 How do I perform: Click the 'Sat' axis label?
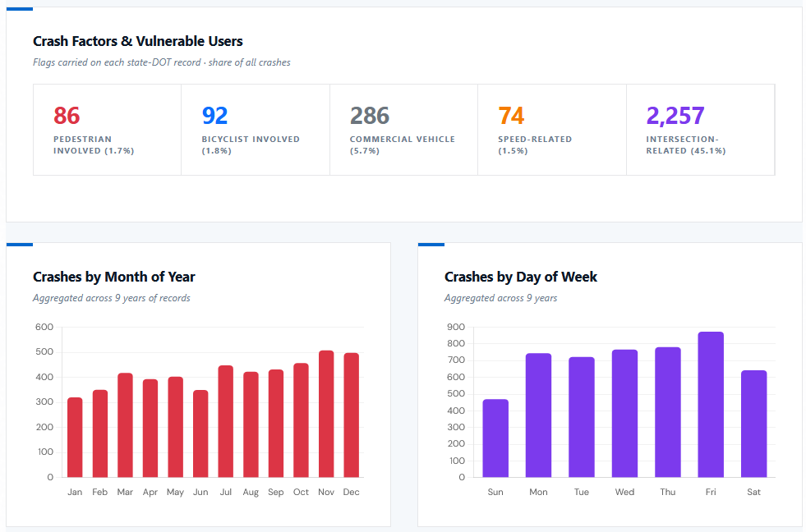754,492
